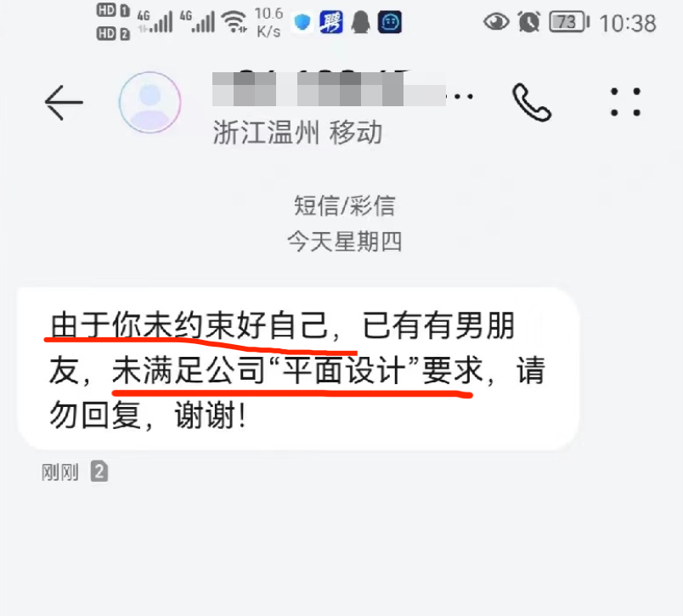Tap the back arrow icon
683x616 pixels.
click(x=64, y=102)
